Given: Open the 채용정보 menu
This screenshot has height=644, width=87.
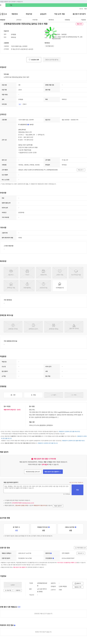Looking at the screenshot, I should coord(15,14).
